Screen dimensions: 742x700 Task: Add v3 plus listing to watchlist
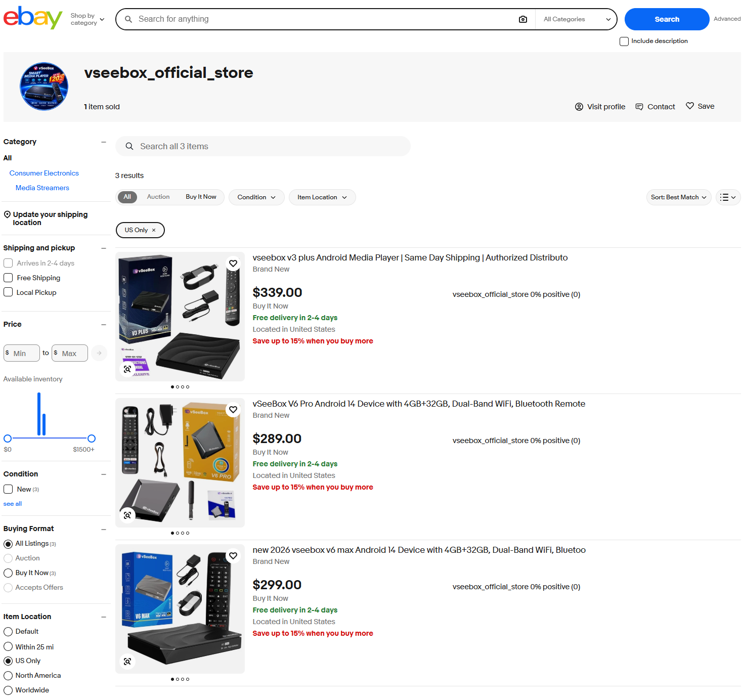point(233,264)
